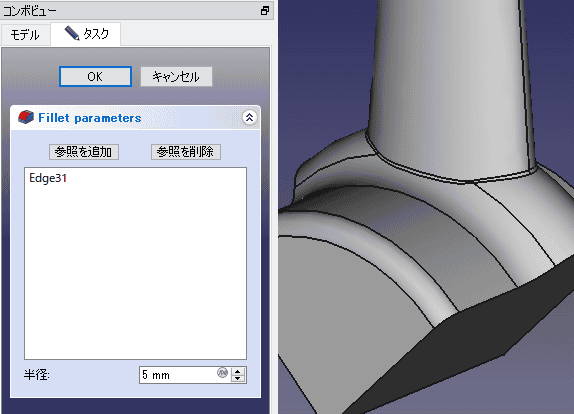Cancel the fillet with キャンセル button
Screen dimensions: 574x414
[176, 77]
